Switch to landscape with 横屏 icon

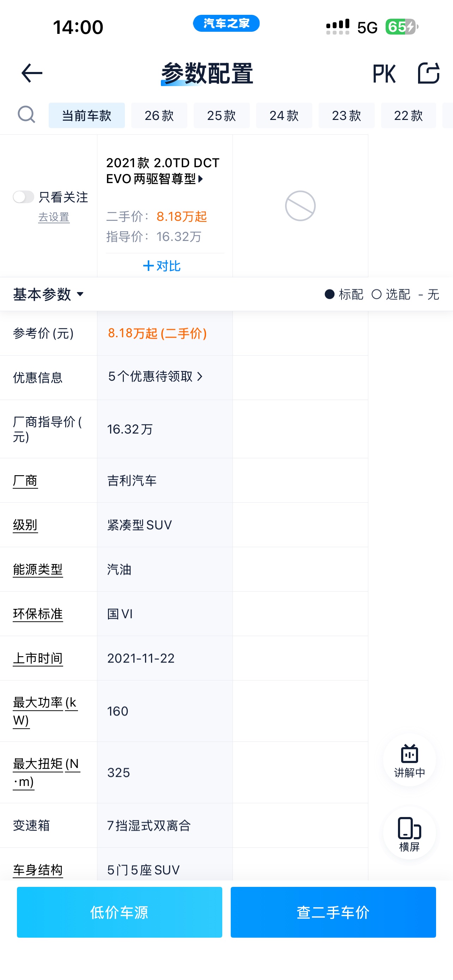pos(409,833)
